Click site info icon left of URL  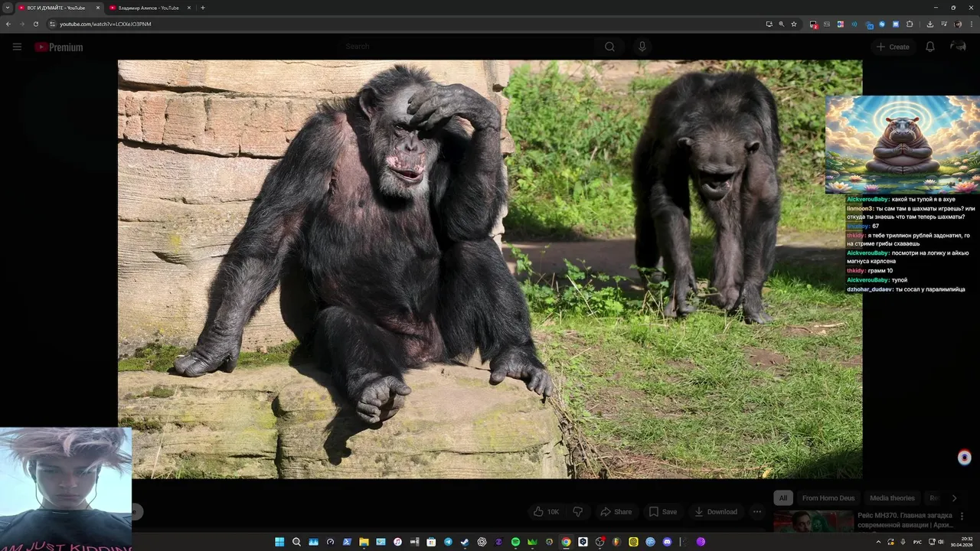[52, 24]
